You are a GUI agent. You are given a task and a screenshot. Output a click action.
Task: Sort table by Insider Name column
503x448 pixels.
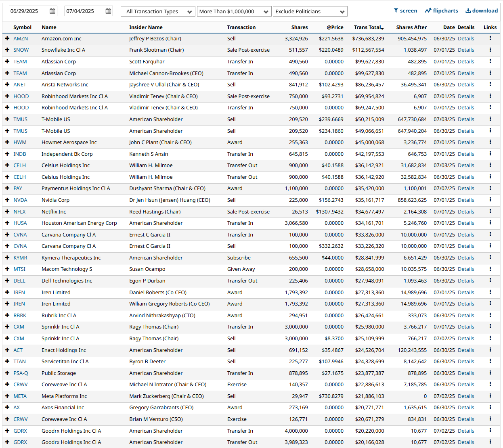146,27
